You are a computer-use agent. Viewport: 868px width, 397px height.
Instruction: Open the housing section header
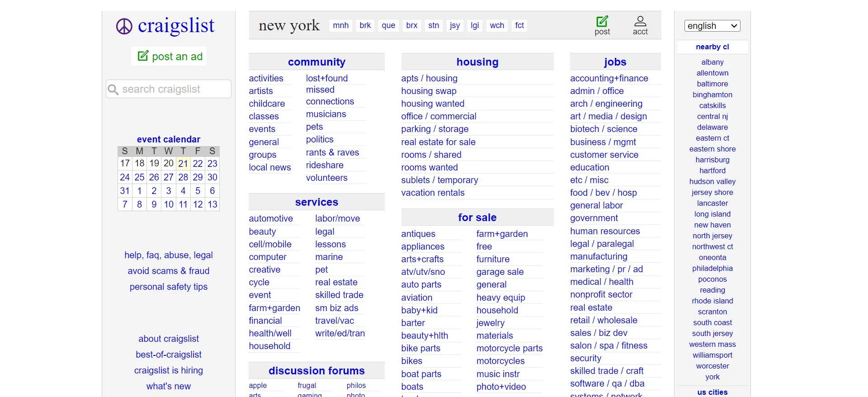tap(477, 62)
